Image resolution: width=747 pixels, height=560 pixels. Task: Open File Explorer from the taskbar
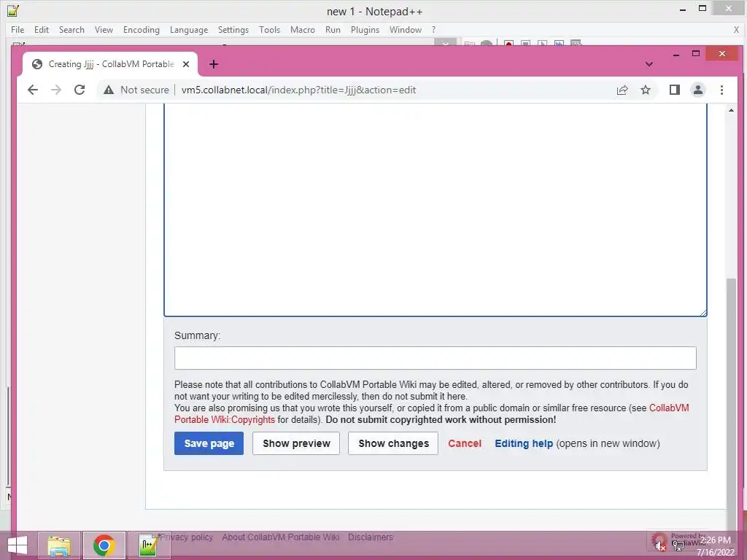pyautogui.click(x=60, y=545)
